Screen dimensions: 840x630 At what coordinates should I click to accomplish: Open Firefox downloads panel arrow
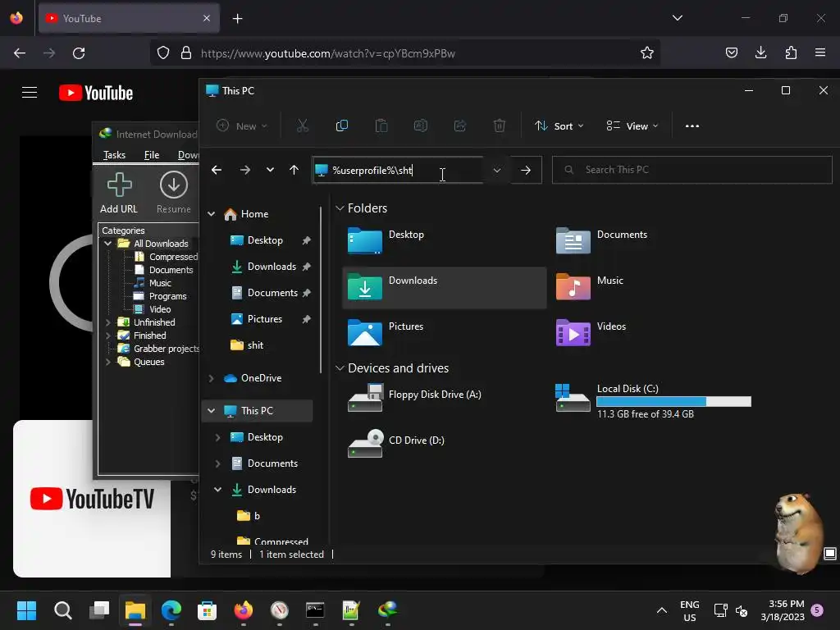(760, 52)
